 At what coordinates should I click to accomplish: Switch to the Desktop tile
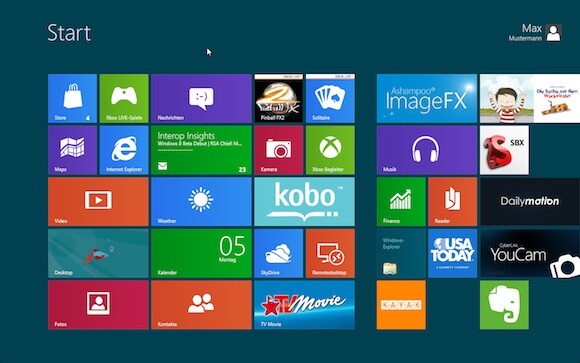tap(98, 253)
